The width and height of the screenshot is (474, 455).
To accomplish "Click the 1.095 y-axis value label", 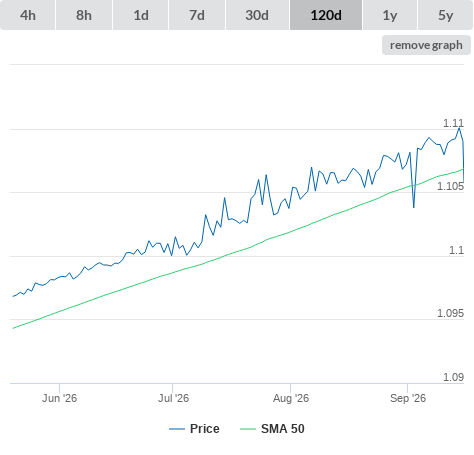I will click(450, 313).
